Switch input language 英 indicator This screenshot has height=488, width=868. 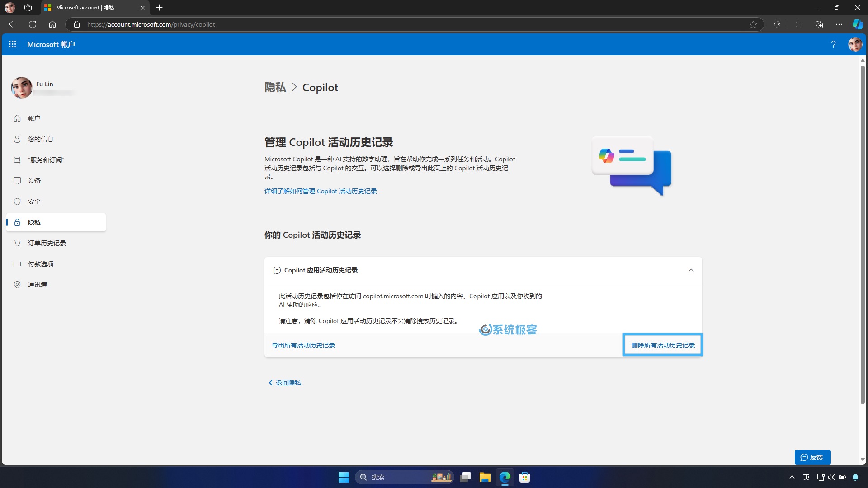point(806,477)
